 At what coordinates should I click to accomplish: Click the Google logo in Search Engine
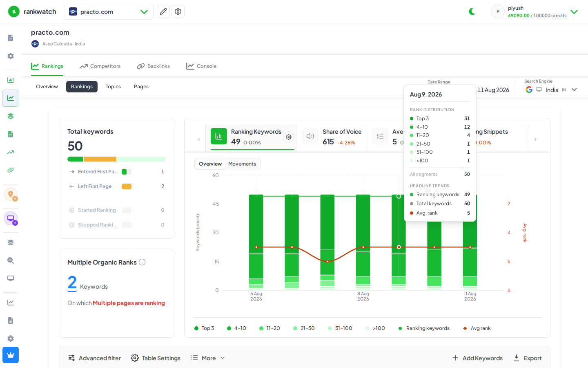[x=529, y=90]
